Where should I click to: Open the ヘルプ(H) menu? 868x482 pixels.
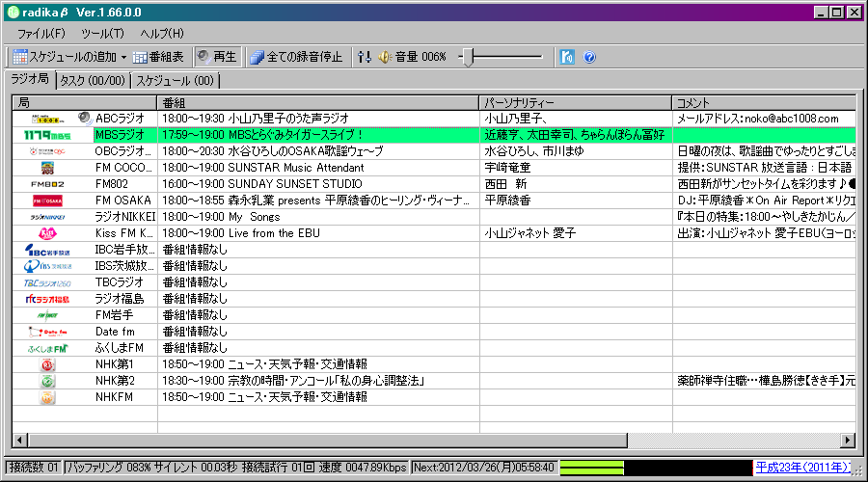coord(162,34)
